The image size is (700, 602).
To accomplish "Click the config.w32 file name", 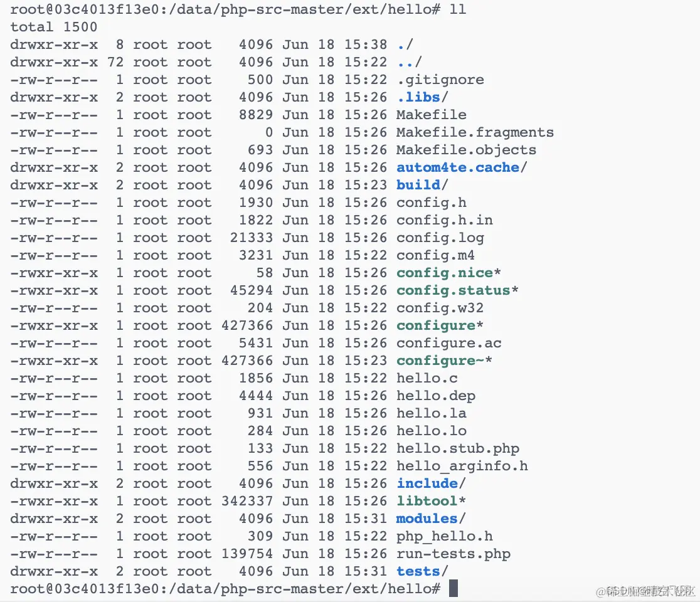I will point(440,308).
